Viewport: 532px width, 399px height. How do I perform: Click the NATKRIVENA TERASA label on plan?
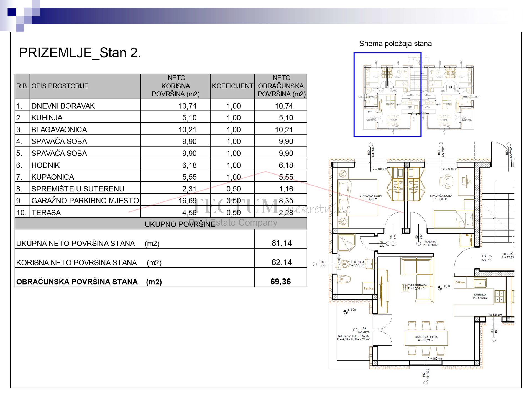point(353,336)
